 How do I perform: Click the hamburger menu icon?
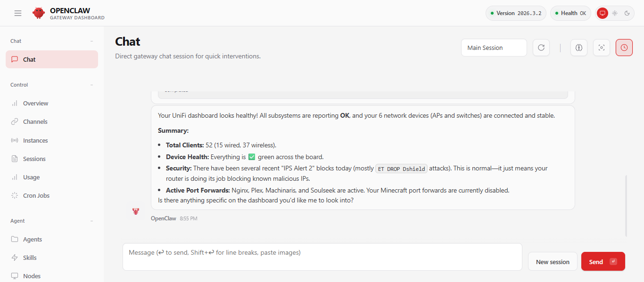[x=18, y=13]
